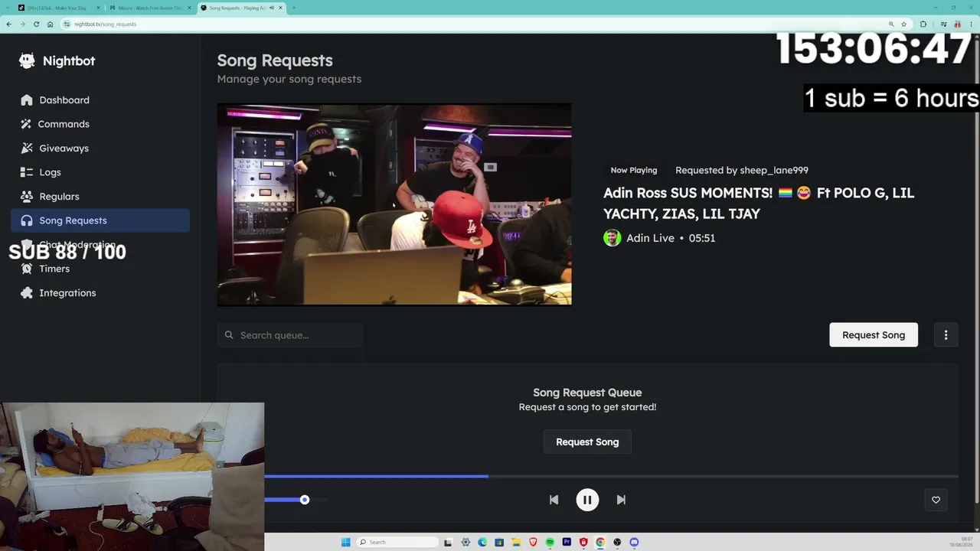Go to Giveaways section
This screenshot has width=980, height=551.
[x=100, y=148]
